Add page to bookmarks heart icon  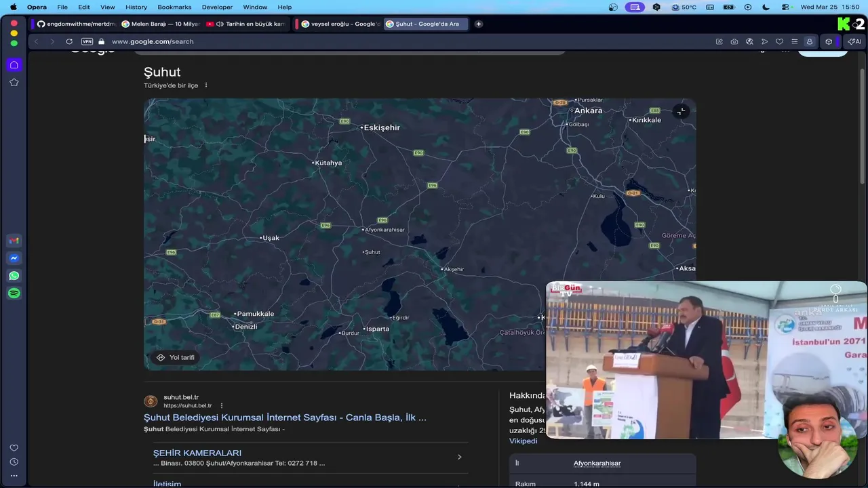[779, 41]
